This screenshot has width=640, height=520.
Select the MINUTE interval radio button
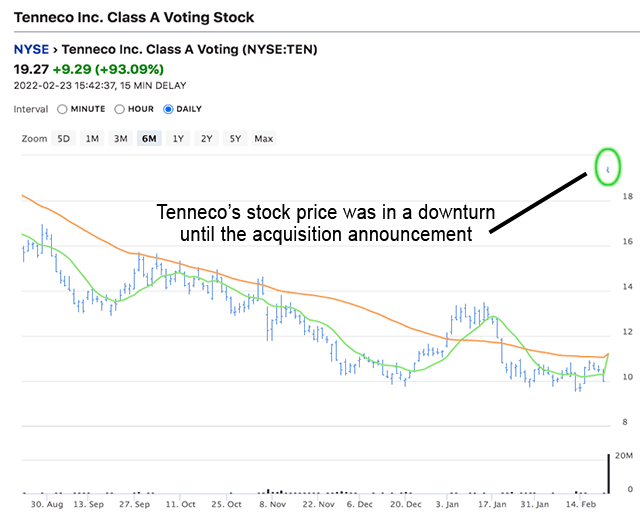click(63, 109)
